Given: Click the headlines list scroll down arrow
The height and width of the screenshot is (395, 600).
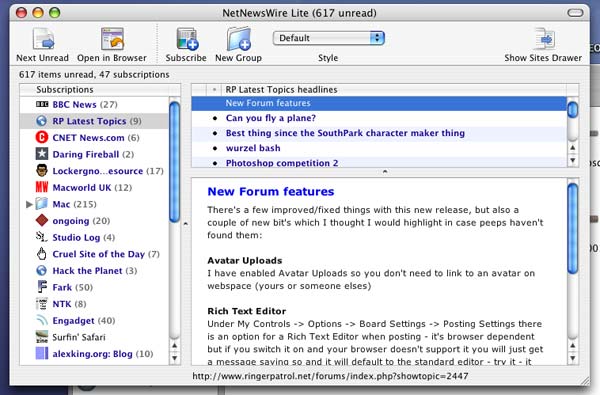Looking at the screenshot, I should [x=573, y=160].
